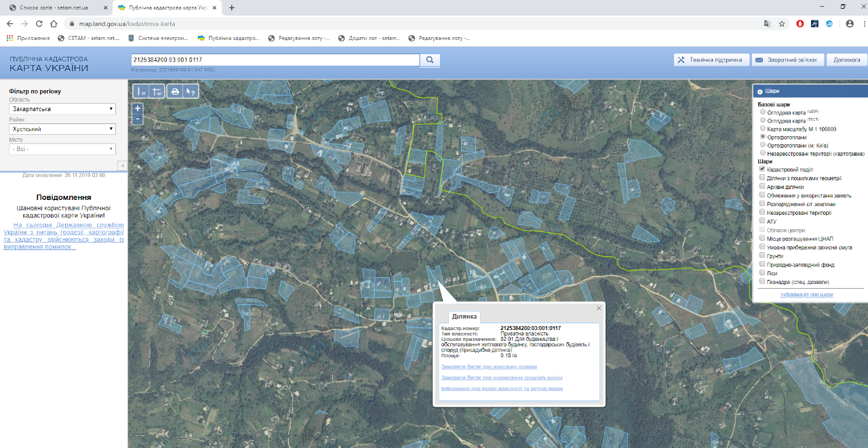Open Замовити Витяг про земельну ділянку
Image resolution: width=868 pixels, height=448 pixels.
489,366
